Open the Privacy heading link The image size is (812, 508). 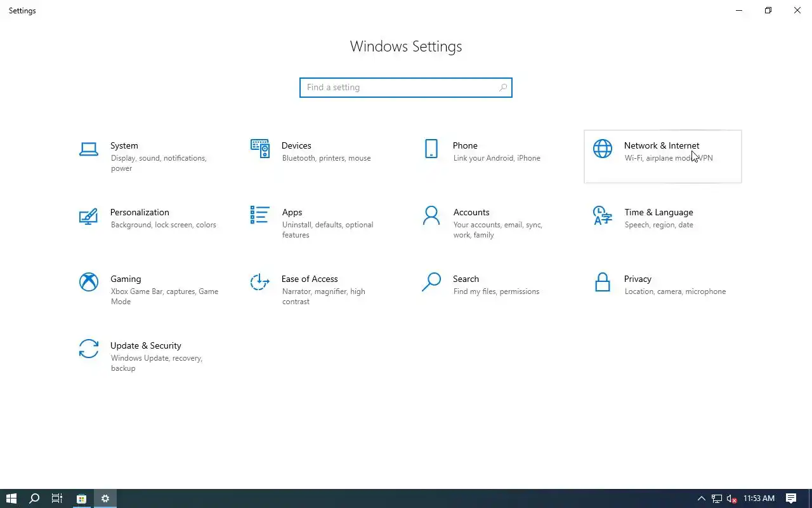click(638, 279)
